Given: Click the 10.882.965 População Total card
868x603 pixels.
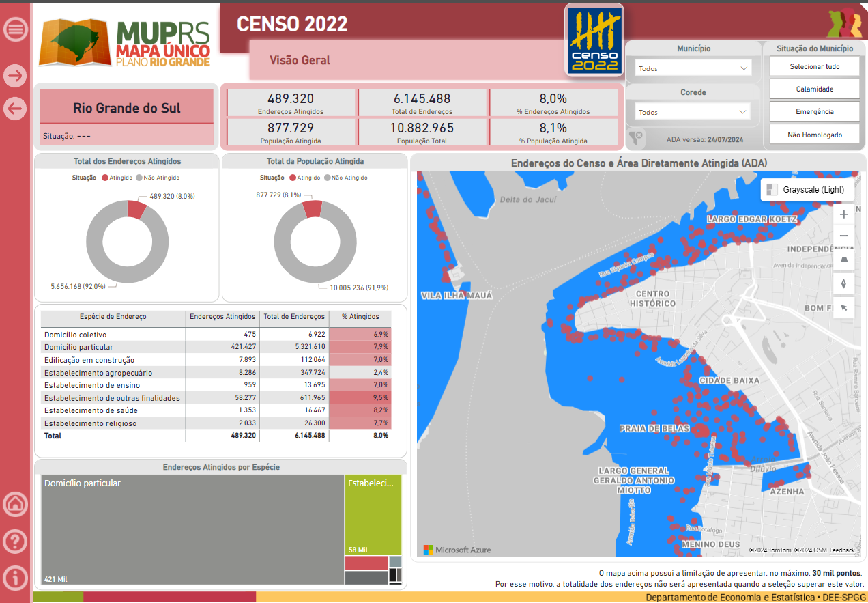Looking at the screenshot, I should tap(422, 132).
